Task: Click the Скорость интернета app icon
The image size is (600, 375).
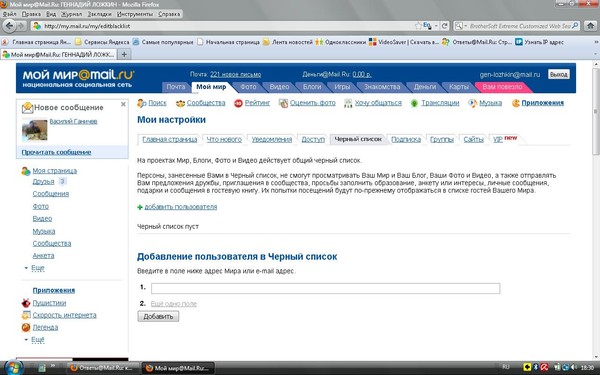Action: (26, 315)
